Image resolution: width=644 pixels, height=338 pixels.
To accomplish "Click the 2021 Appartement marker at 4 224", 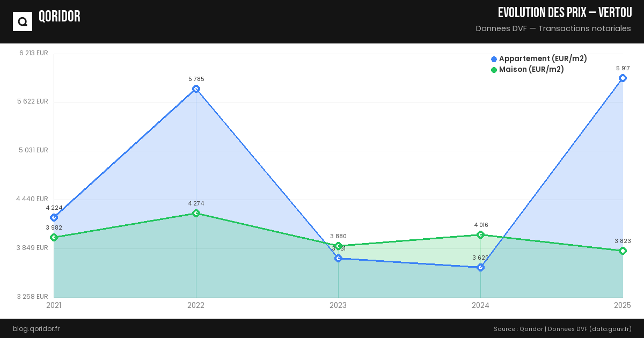I will (x=54, y=217).
